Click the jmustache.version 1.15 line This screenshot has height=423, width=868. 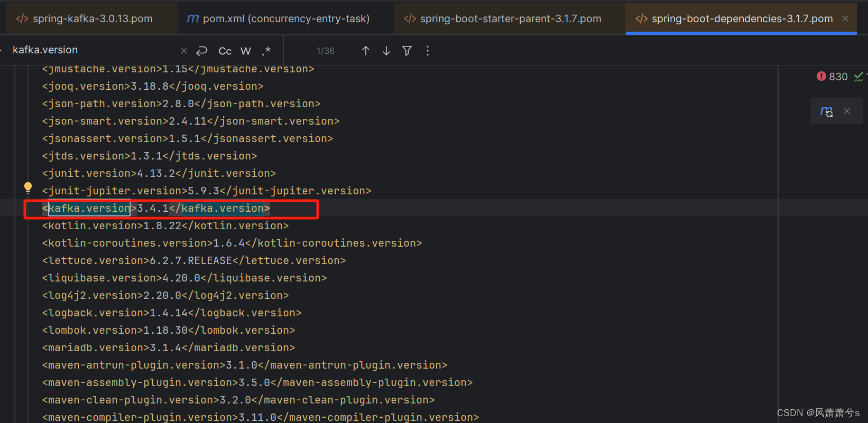coord(178,69)
